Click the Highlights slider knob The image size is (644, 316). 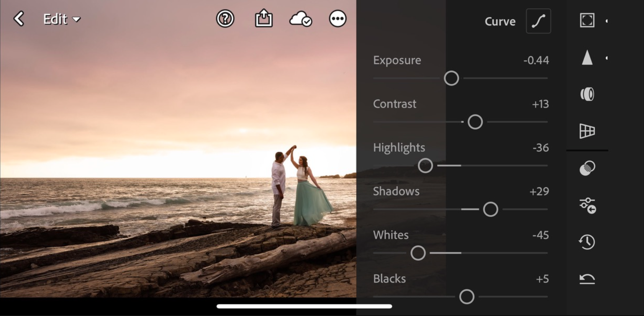tap(425, 166)
